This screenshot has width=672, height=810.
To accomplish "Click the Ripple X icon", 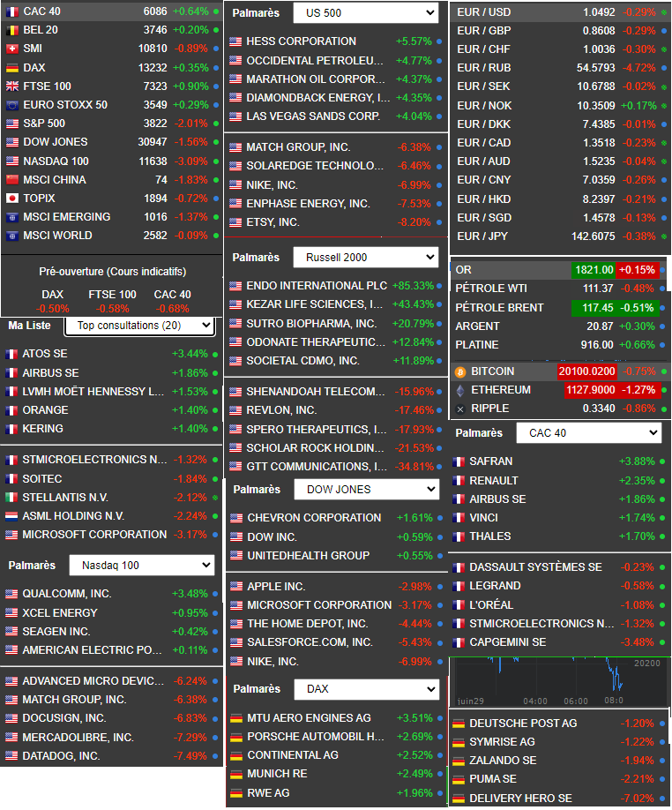I will 460,409.
